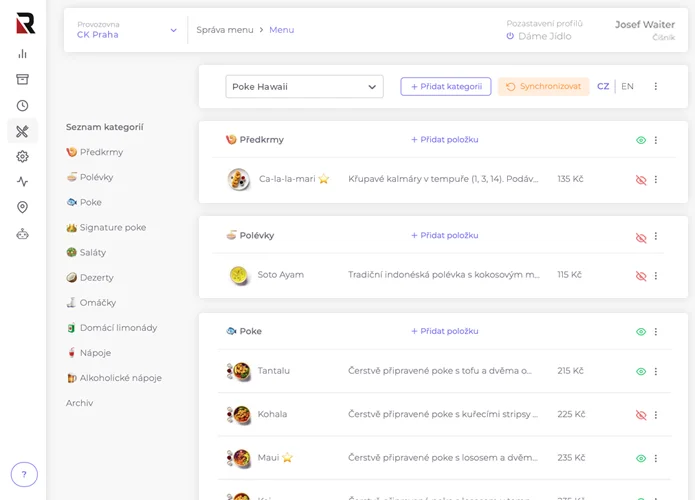Hide the Tantalu poke item

[x=641, y=371]
